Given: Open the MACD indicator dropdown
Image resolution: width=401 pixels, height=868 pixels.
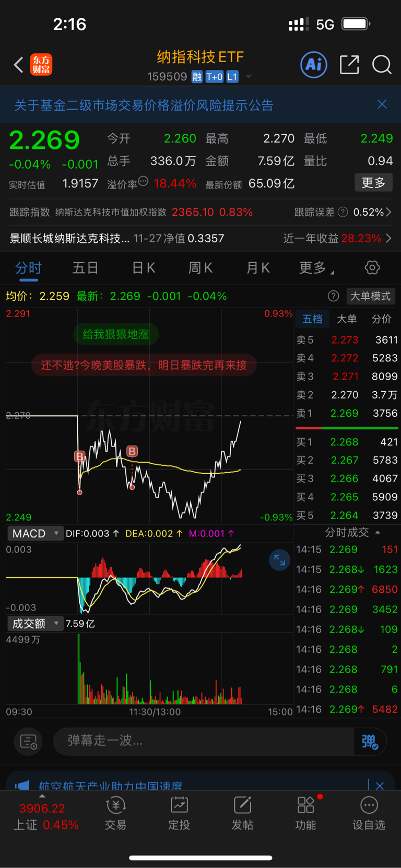Looking at the screenshot, I should pyautogui.click(x=34, y=533).
